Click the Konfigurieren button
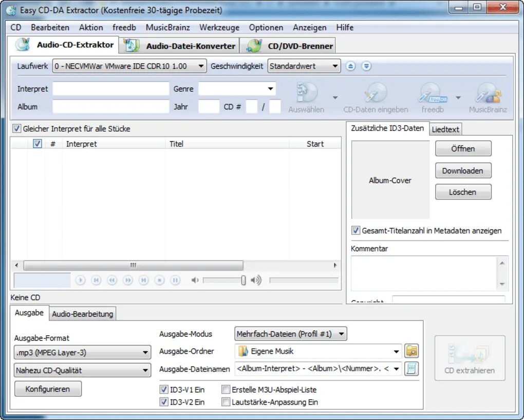 tap(48, 389)
